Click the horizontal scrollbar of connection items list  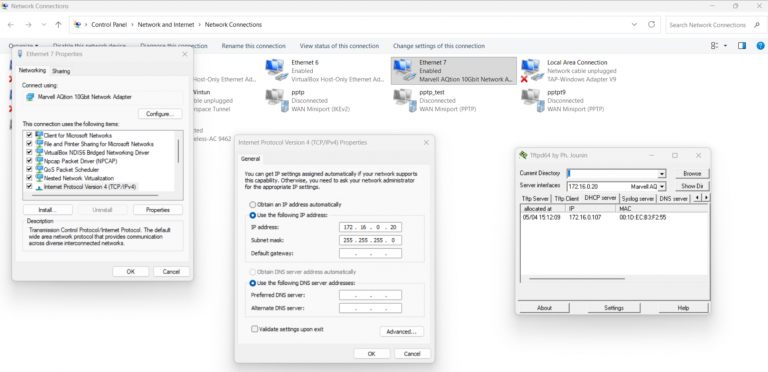[x=95, y=195]
